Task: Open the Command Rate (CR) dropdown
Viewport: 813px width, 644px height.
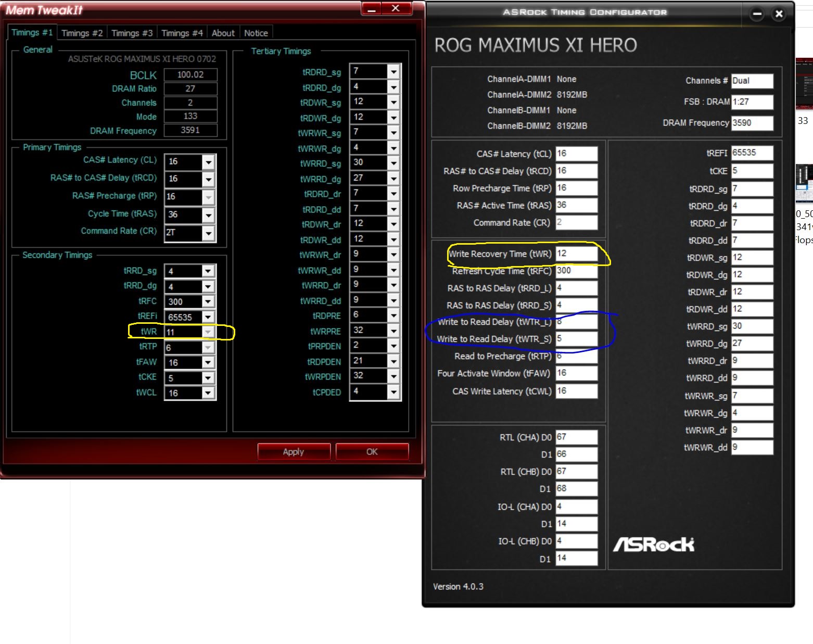Action: (208, 233)
